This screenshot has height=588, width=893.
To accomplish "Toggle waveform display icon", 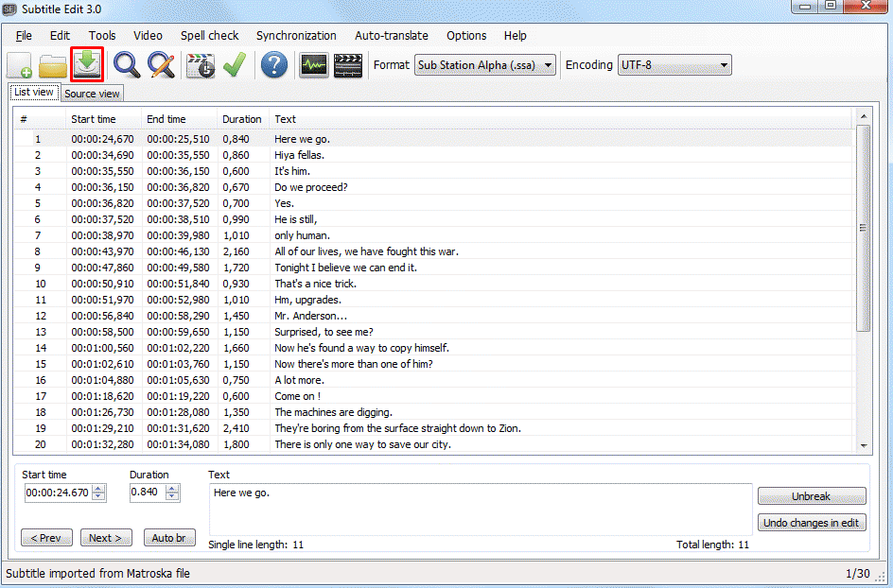I will [x=314, y=65].
